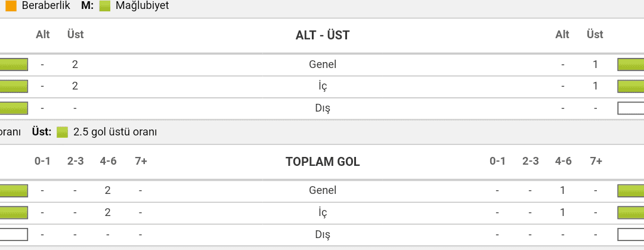The width and height of the screenshot is (644, 250).
Task: Click the left green bar in ALT - ÜST Genel row
Action: tap(14, 64)
